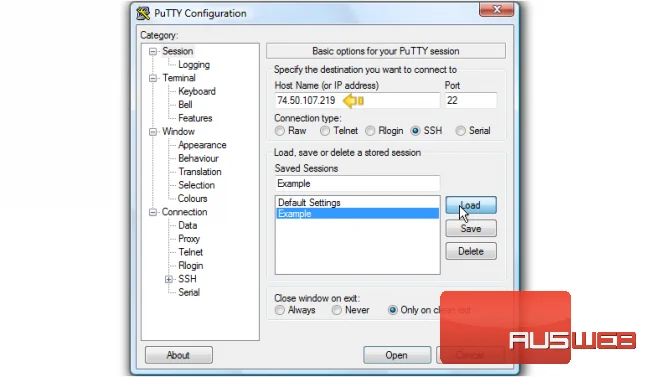Set close window on exit to Never
This screenshot has width=650, height=377.
pyautogui.click(x=337, y=310)
